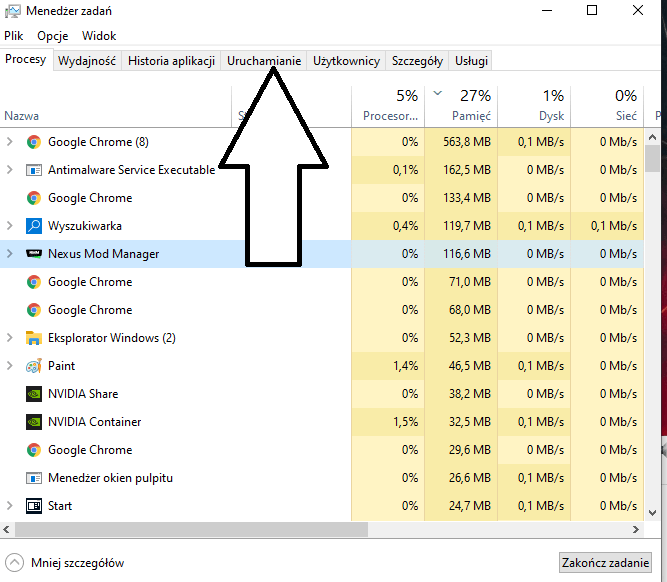Click the Task Manager title bar icon
Viewport: 667px width, 582px height.
coord(12,11)
